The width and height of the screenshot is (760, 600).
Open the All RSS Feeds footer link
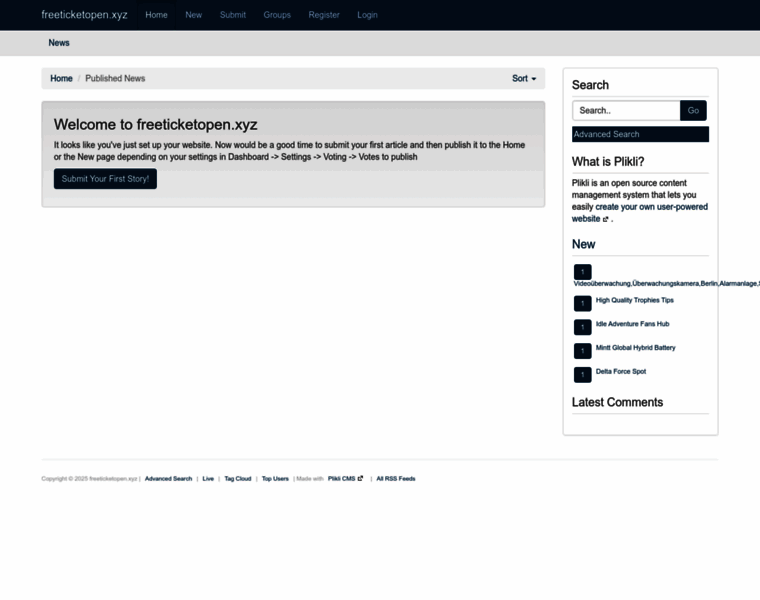pos(396,479)
